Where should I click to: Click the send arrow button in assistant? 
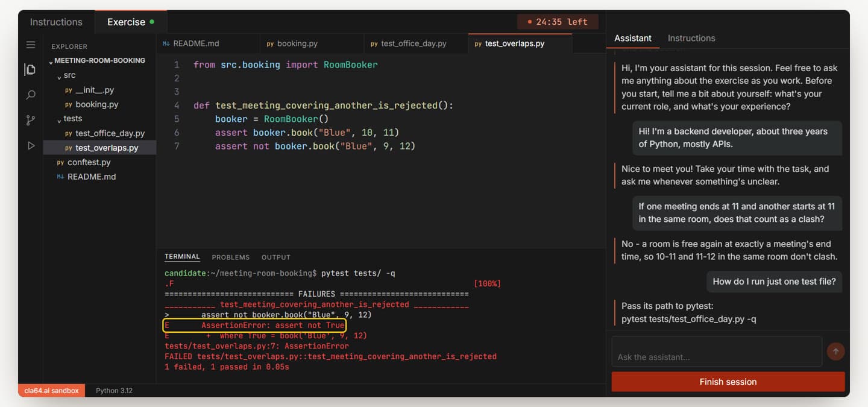pyautogui.click(x=835, y=351)
